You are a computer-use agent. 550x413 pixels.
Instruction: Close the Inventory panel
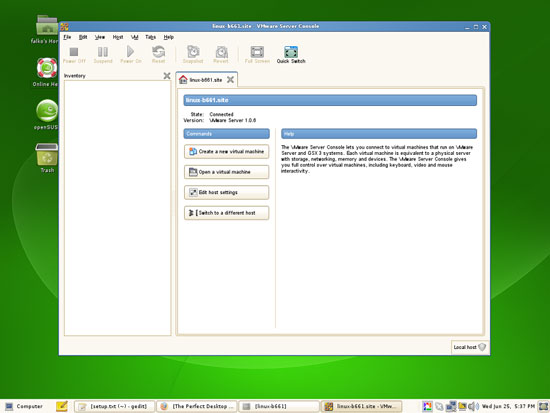point(167,75)
